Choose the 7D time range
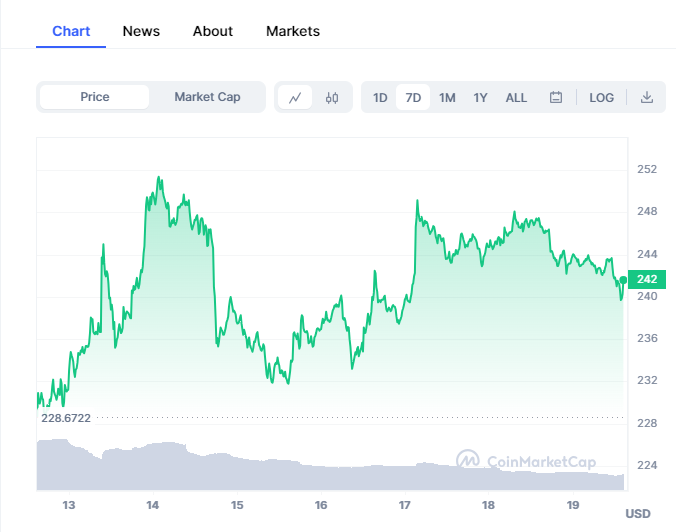The image size is (676, 532). 413,98
